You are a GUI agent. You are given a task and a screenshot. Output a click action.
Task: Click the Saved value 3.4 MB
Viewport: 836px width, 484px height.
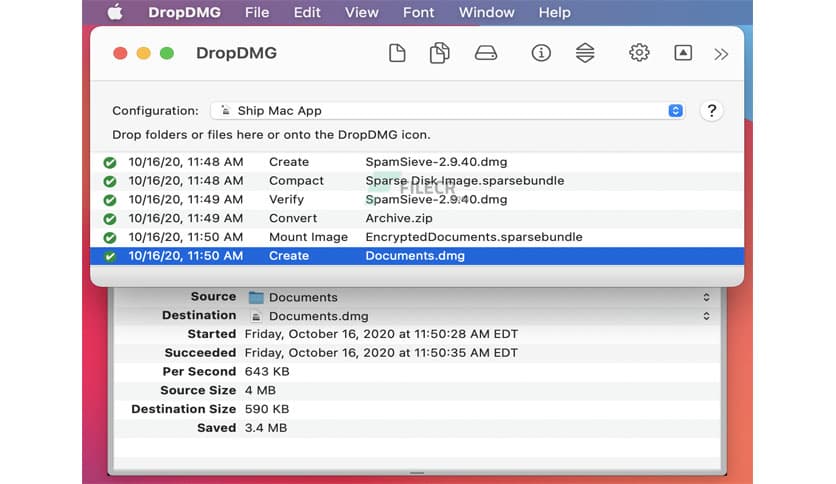[266, 427]
